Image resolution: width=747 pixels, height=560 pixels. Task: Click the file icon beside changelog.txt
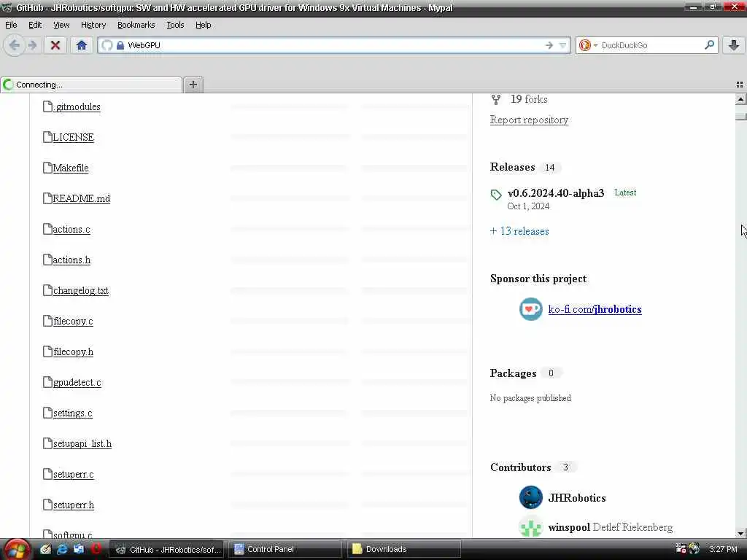[47, 290]
